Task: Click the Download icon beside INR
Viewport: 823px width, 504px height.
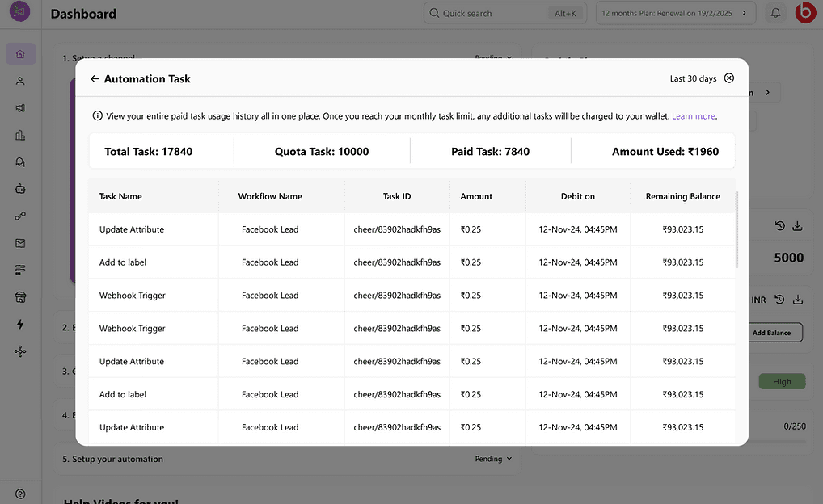Action: (798, 300)
